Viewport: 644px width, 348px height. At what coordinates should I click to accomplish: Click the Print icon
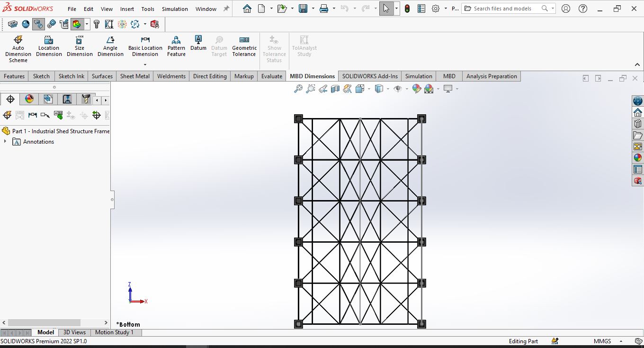point(324,9)
